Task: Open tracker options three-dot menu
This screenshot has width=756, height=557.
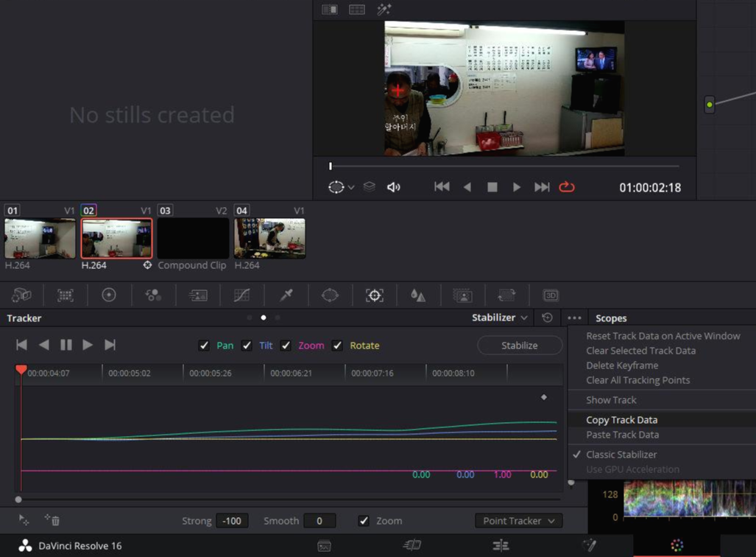Action: click(574, 318)
